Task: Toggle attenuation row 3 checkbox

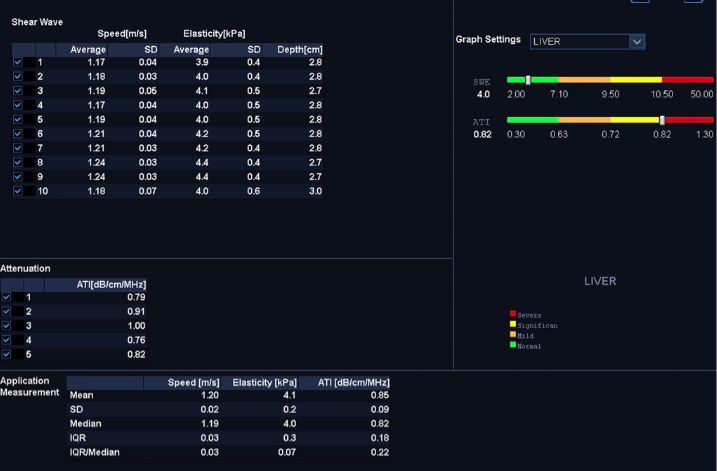Action: point(7,325)
